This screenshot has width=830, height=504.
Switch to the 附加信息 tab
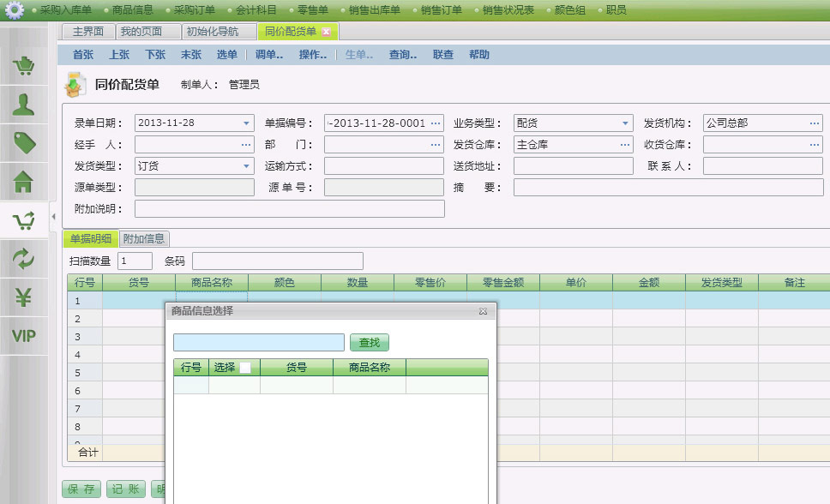(144, 239)
